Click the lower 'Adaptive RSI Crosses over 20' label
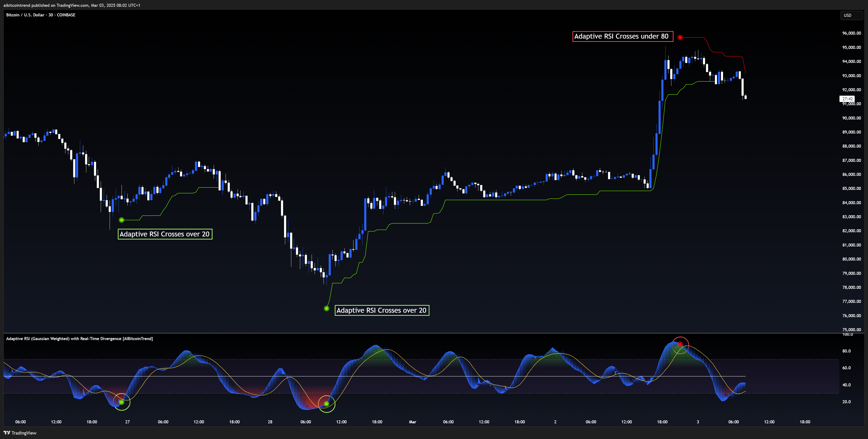 coord(382,310)
